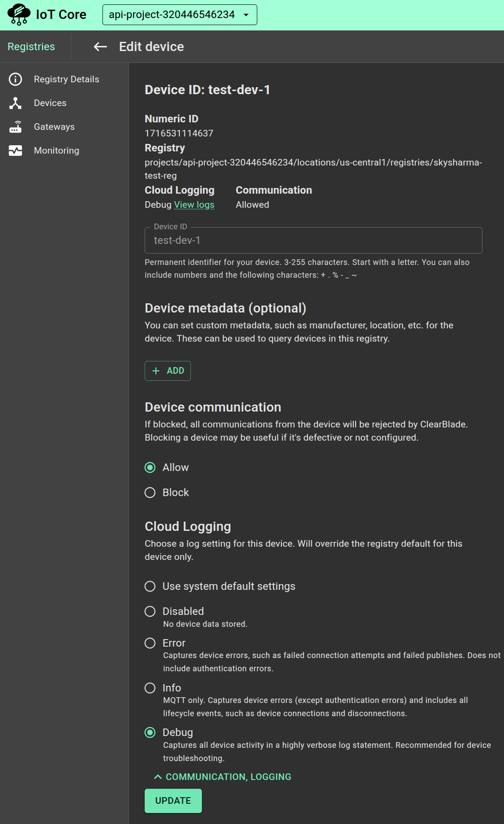The width and height of the screenshot is (504, 824).
Task: Click the plus icon on ADD button
Action: point(156,371)
